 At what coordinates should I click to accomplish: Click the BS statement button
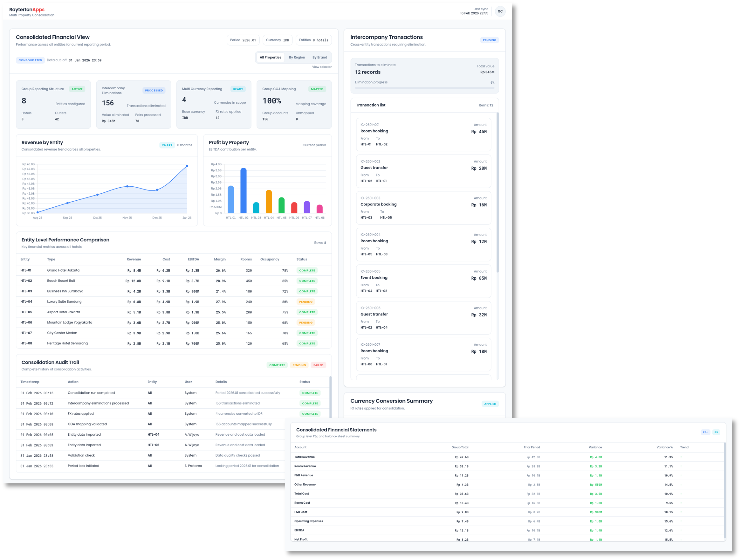(716, 432)
